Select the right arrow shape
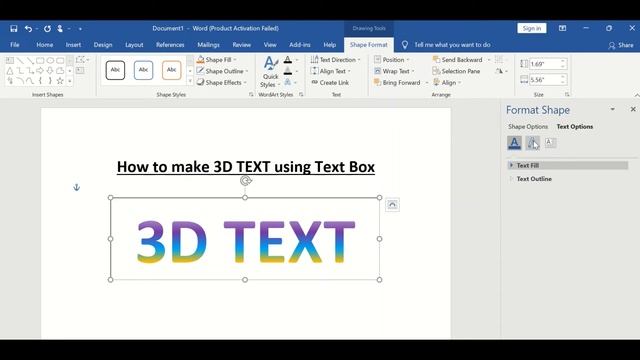 click(x=40, y=71)
